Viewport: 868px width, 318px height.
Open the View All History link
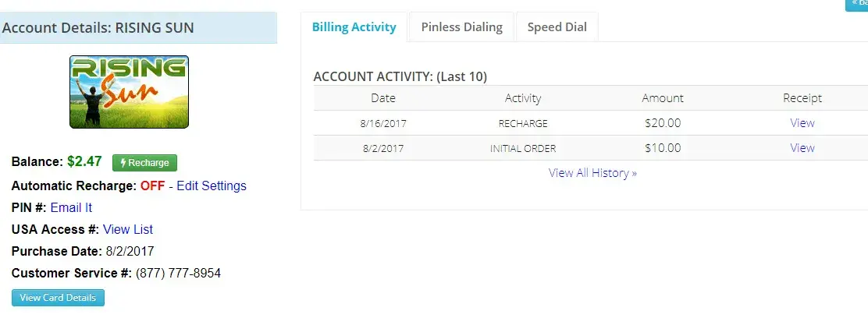click(x=592, y=173)
